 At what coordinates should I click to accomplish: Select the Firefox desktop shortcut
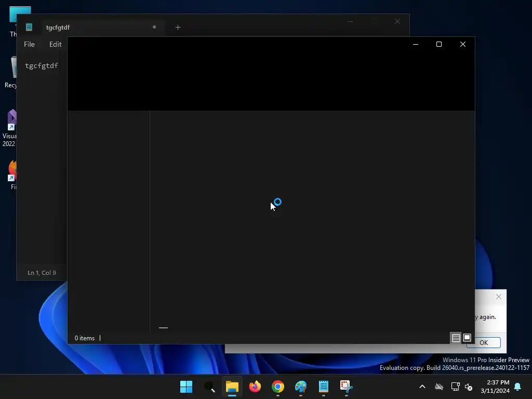coord(12,175)
